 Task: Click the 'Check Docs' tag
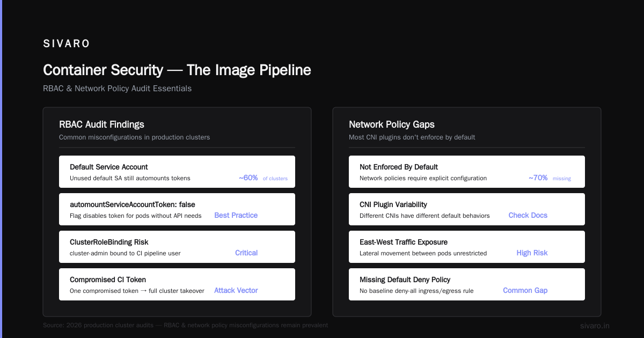[x=528, y=215]
